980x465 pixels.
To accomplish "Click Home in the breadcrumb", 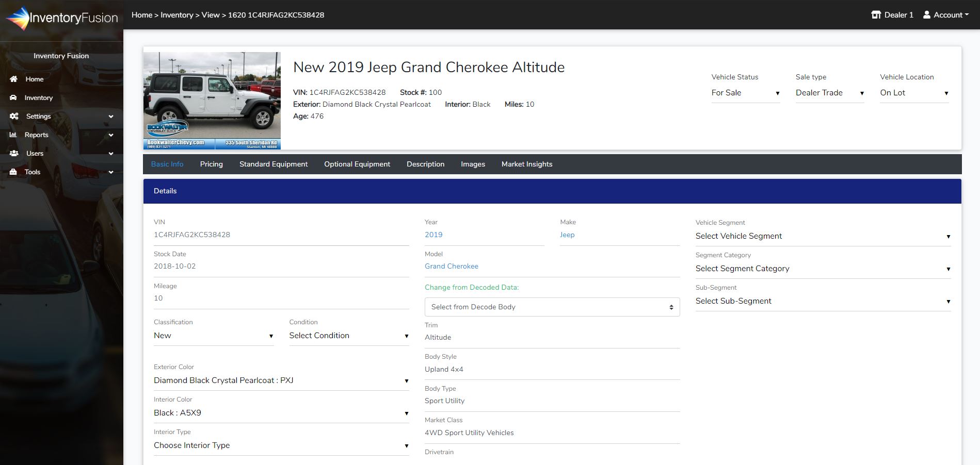I will [x=142, y=15].
